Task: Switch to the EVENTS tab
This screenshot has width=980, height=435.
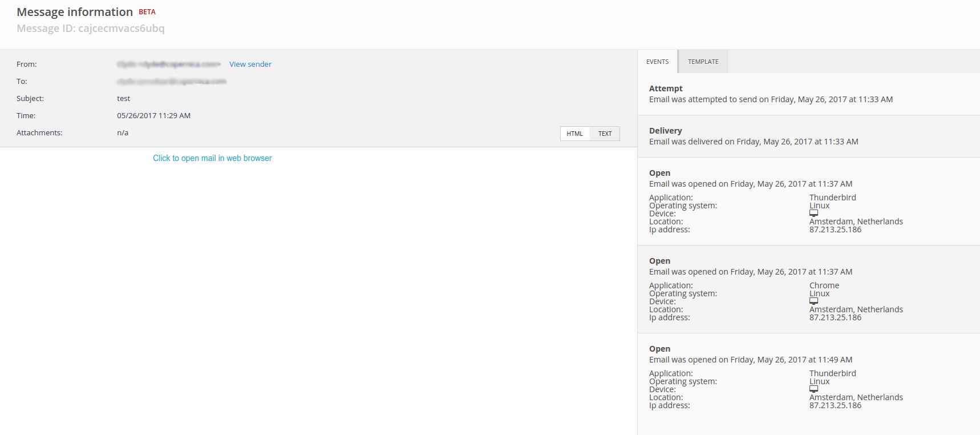Action: click(657, 62)
